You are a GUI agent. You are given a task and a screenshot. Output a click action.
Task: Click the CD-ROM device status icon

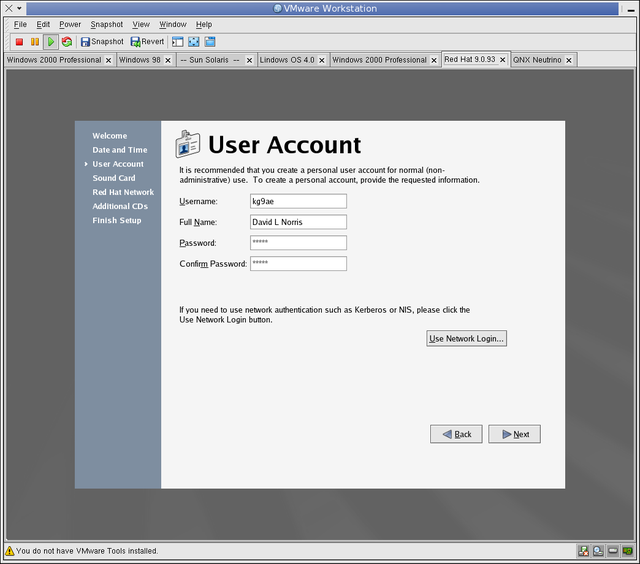point(598,551)
